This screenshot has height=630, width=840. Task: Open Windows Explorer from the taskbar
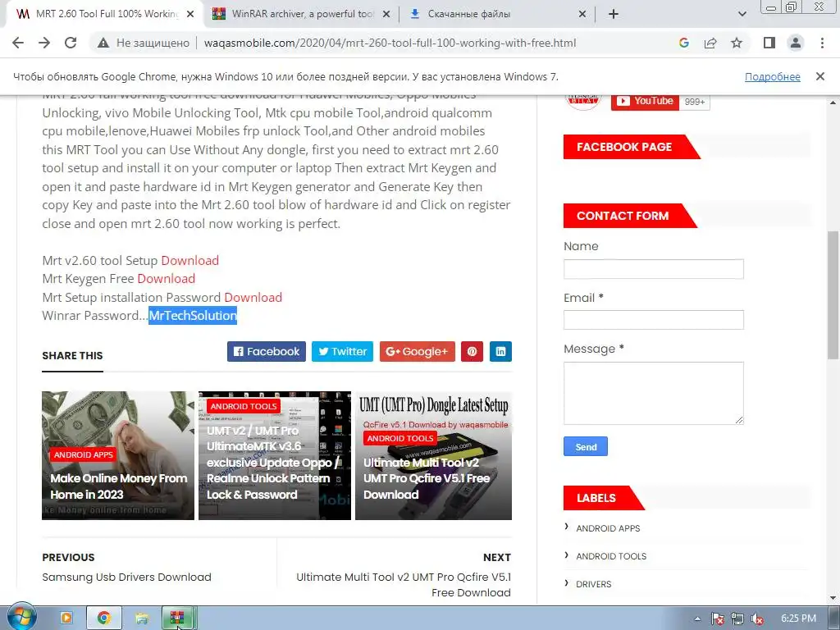(x=142, y=619)
